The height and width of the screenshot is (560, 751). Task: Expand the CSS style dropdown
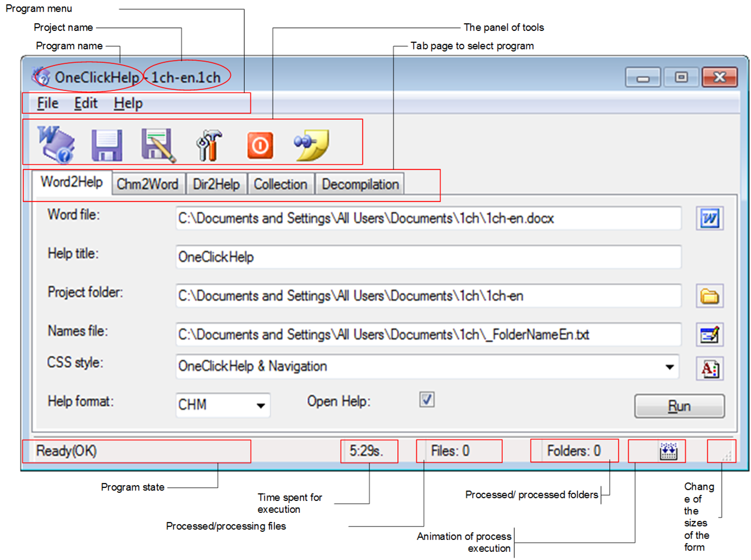coord(670,367)
